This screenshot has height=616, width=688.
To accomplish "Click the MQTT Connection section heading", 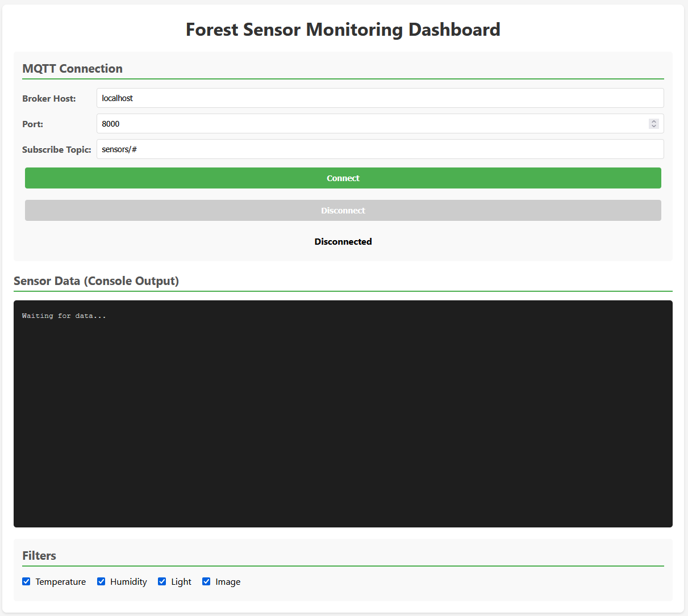I will pos(72,68).
